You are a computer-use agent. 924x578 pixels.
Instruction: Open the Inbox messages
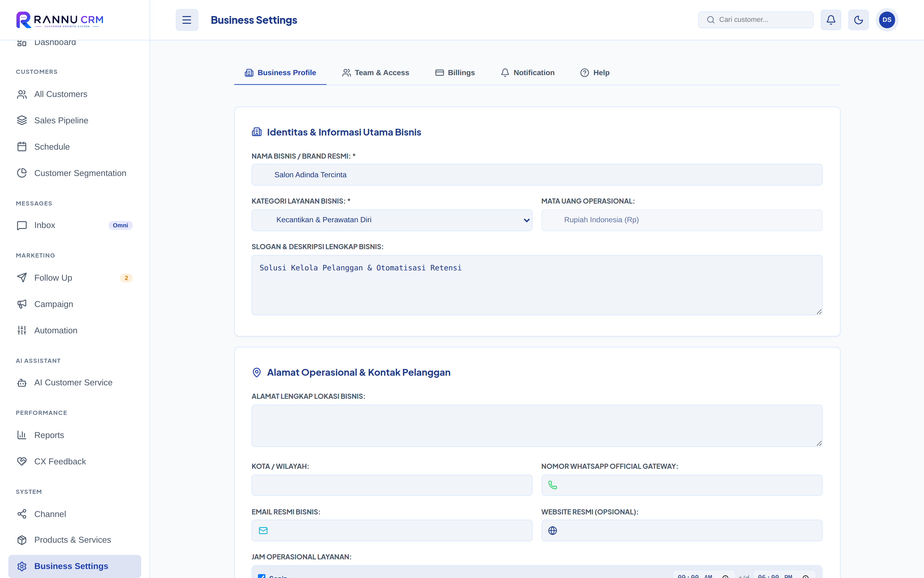coord(75,225)
